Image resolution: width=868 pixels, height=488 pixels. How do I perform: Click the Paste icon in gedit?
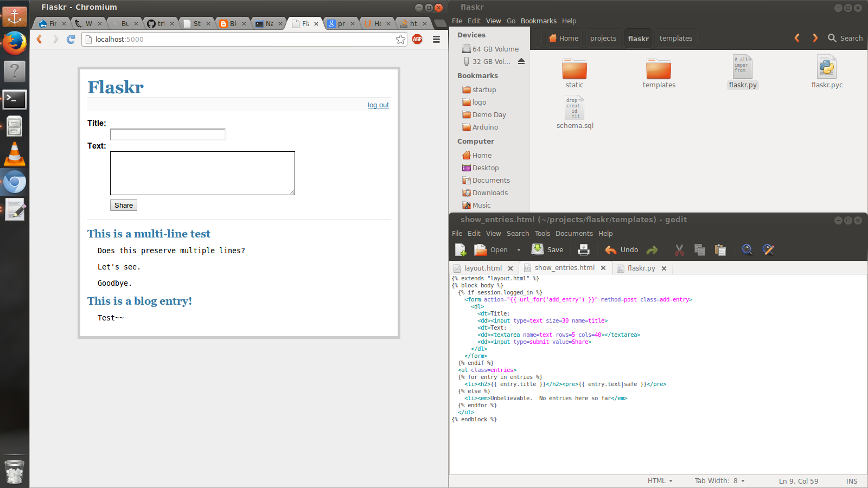tap(720, 250)
